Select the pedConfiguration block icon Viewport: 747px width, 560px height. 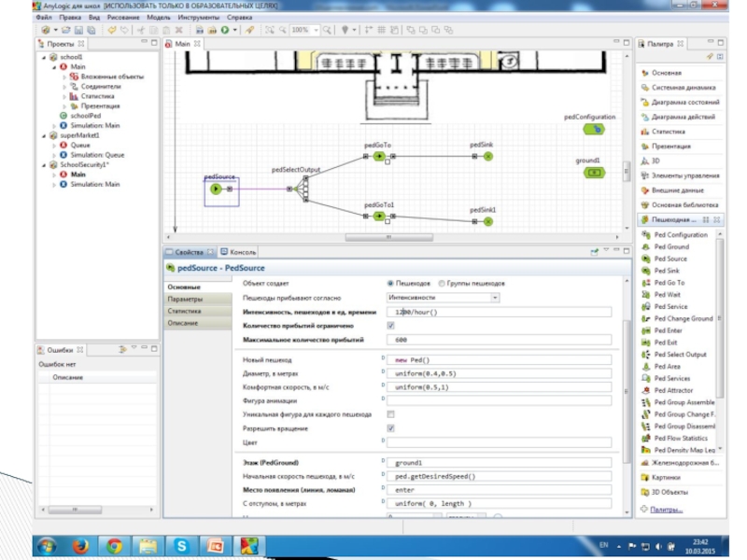tap(590, 130)
